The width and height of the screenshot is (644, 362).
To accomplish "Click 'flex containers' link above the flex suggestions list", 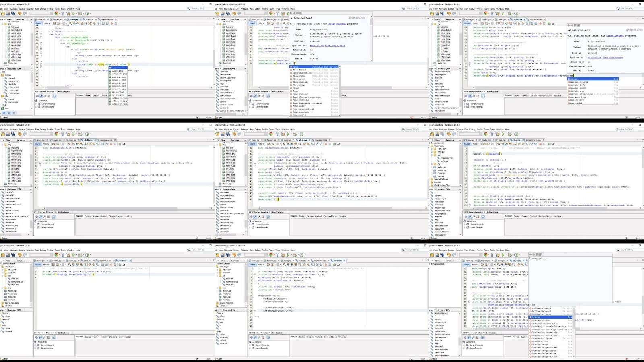I will (x=335, y=46).
